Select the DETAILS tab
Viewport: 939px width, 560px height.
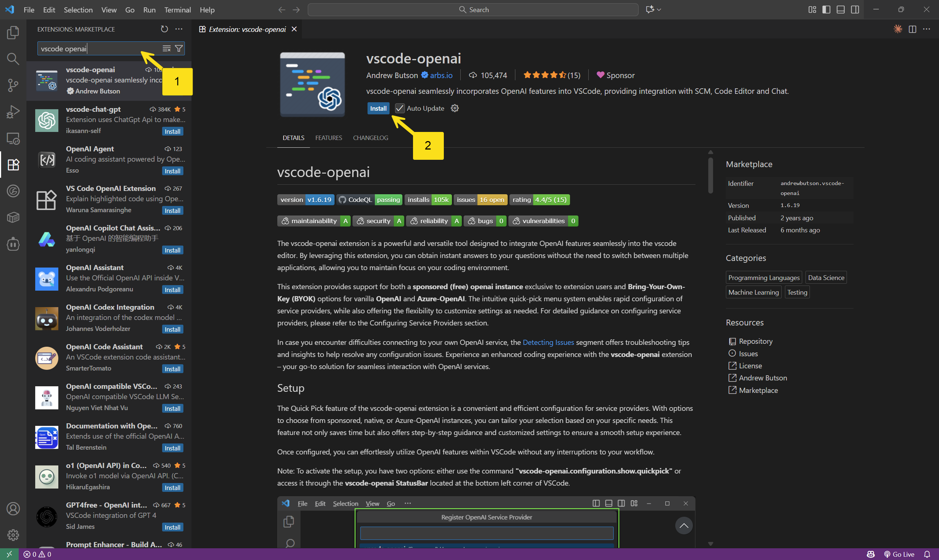tap(293, 138)
